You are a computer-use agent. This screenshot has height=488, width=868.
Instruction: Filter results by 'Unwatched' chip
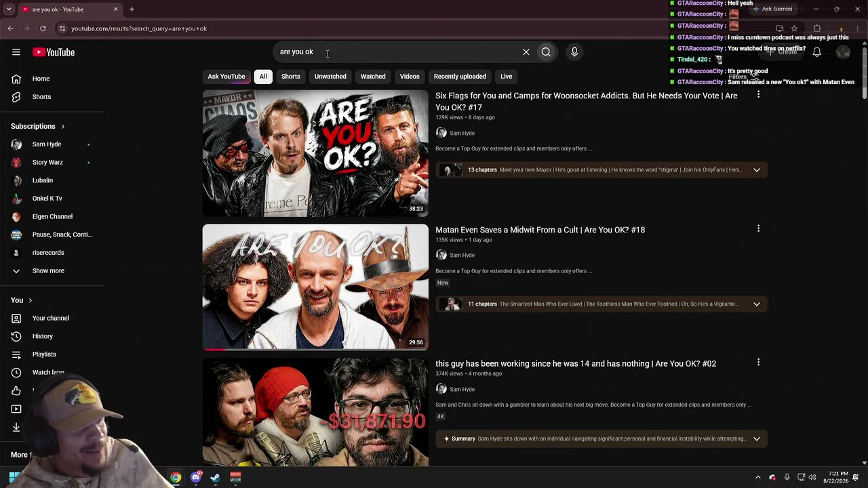pos(330,77)
